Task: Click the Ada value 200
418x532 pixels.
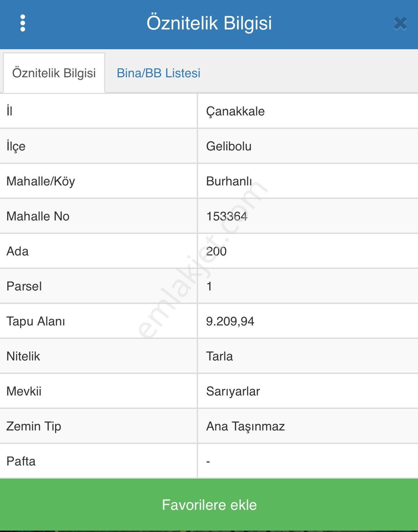Action: coord(216,251)
